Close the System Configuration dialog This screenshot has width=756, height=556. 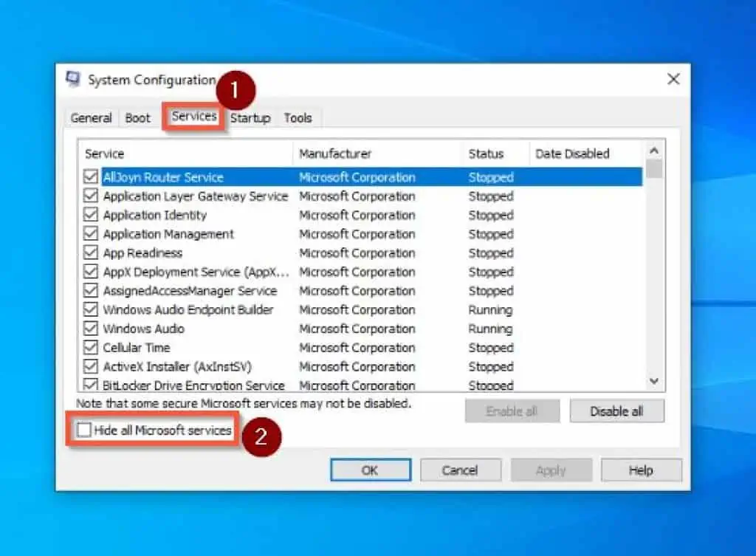(673, 79)
